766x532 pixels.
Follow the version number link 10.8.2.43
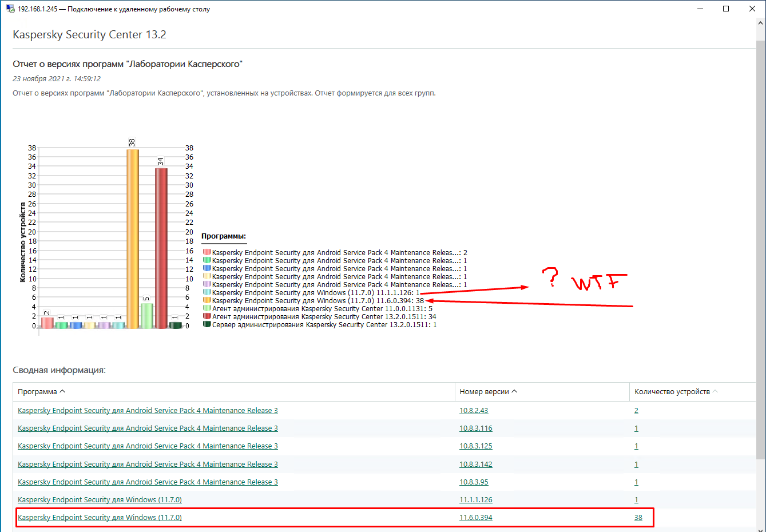[474, 411]
